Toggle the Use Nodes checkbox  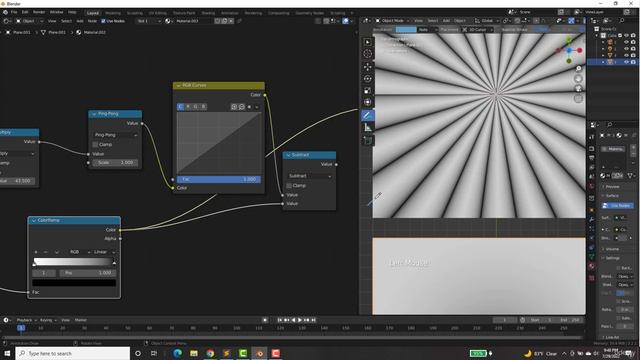click(103, 21)
